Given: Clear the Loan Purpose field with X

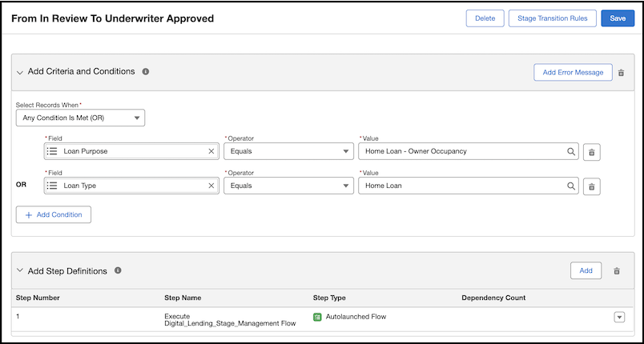Looking at the screenshot, I should coord(211,151).
